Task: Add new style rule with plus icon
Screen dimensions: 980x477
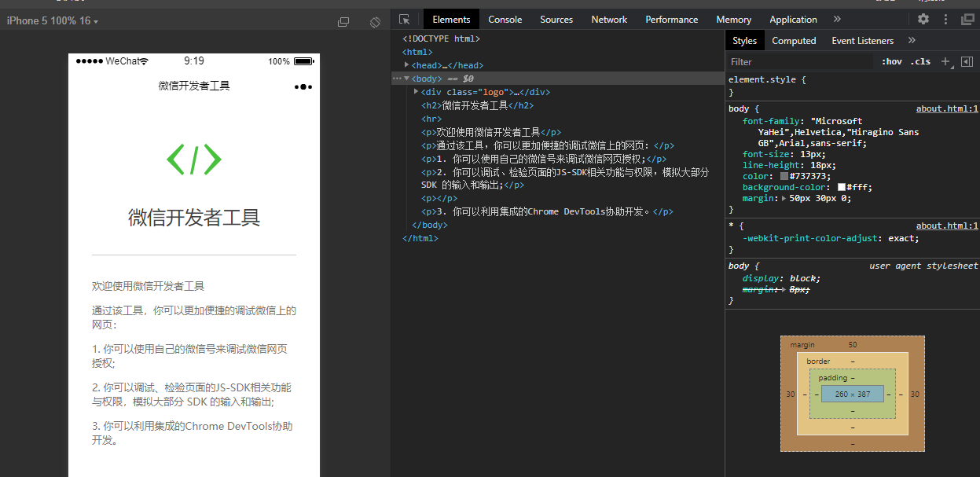Action: point(945,61)
